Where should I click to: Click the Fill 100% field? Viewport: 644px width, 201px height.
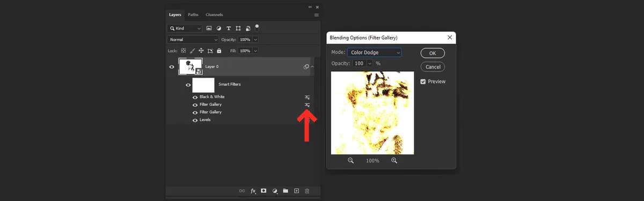click(x=245, y=51)
